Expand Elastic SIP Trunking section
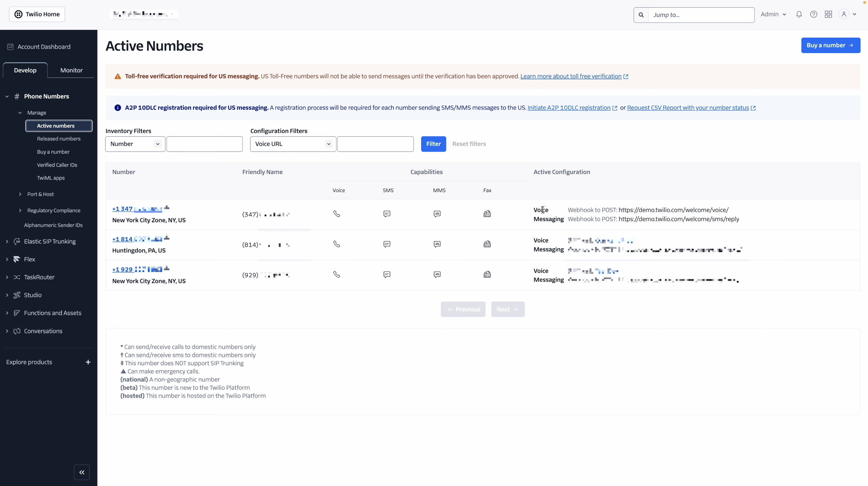 pos(7,242)
